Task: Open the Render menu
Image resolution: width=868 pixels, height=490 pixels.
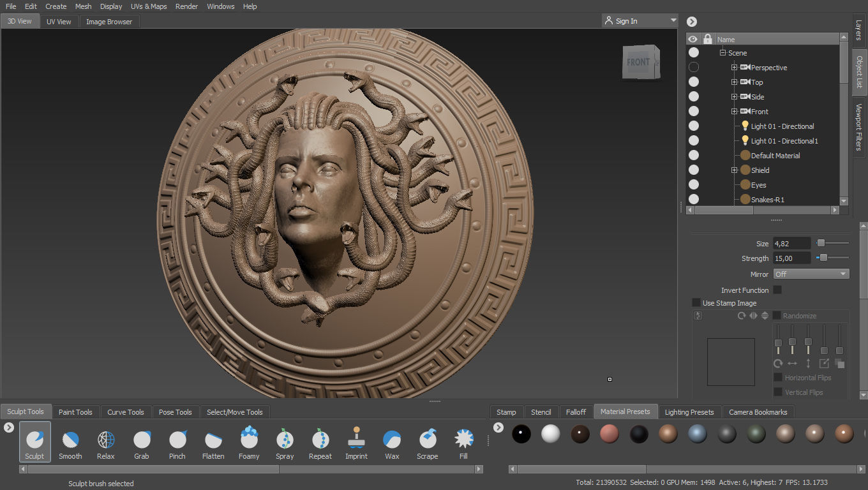Action: [187, 6]
